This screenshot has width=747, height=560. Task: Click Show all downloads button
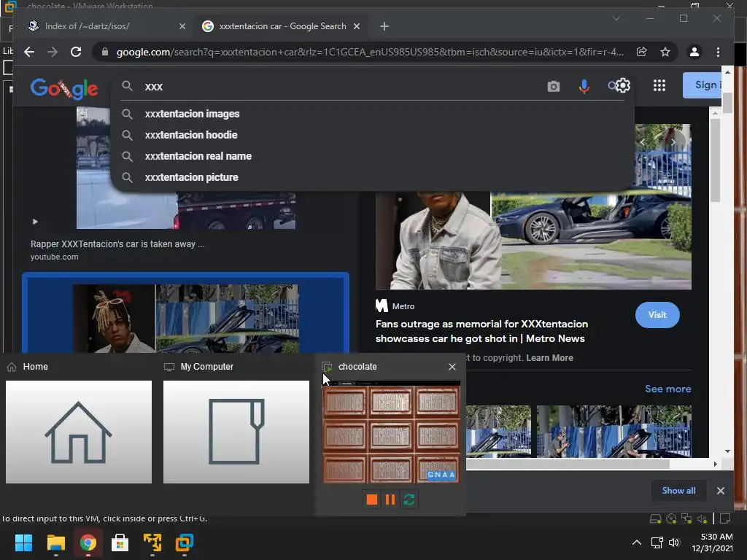point(678,491)
